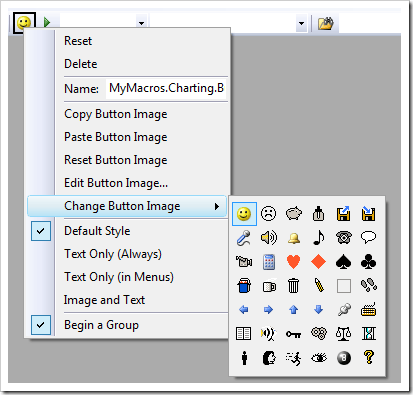
Task: Choose the sad face button image
Action: [269, 214]
